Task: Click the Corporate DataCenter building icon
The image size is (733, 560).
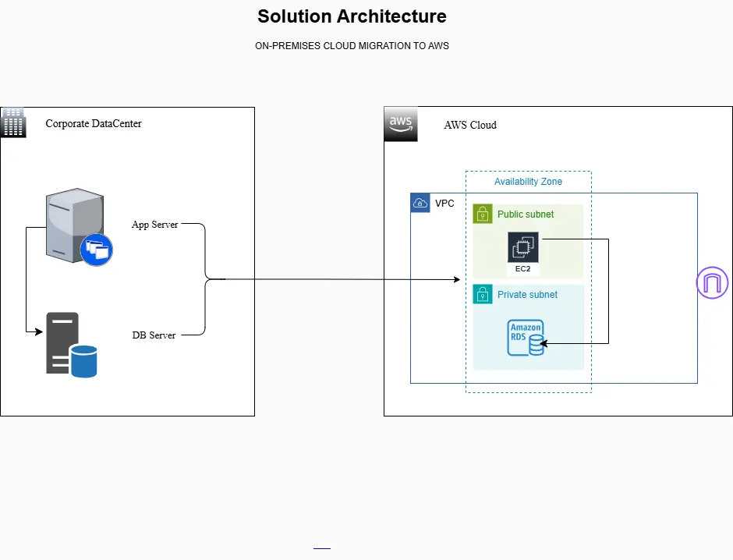Action: [x=13, y=122]
